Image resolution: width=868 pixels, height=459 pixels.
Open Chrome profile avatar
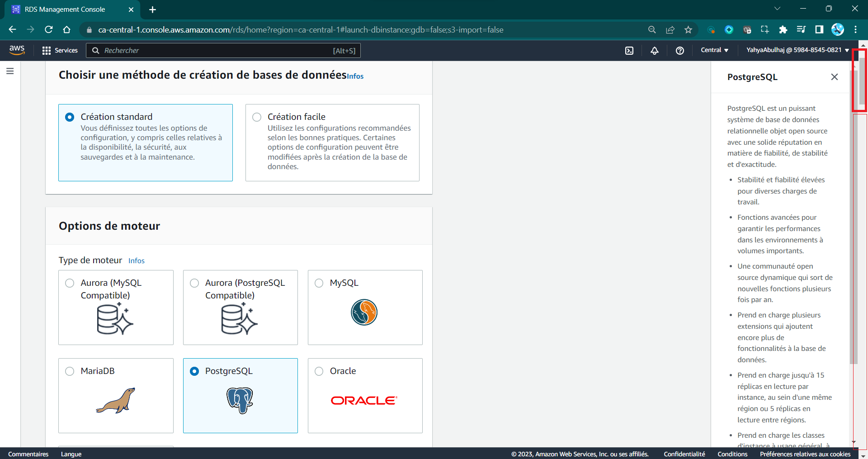pos(838,29)
